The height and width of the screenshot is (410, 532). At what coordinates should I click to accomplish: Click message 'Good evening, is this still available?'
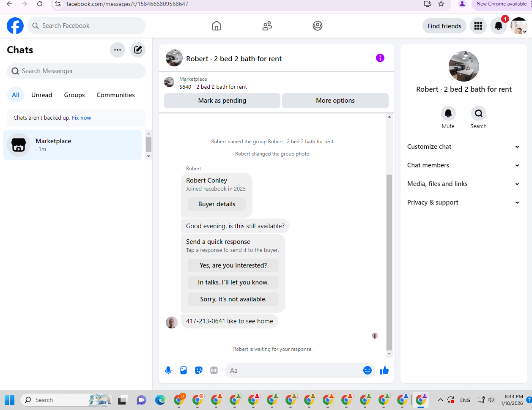236,226
